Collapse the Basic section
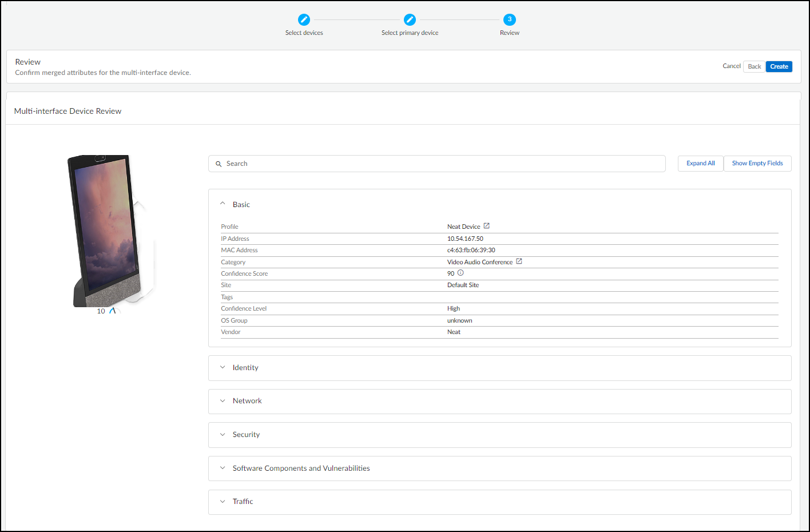 (x=223, y=204)
